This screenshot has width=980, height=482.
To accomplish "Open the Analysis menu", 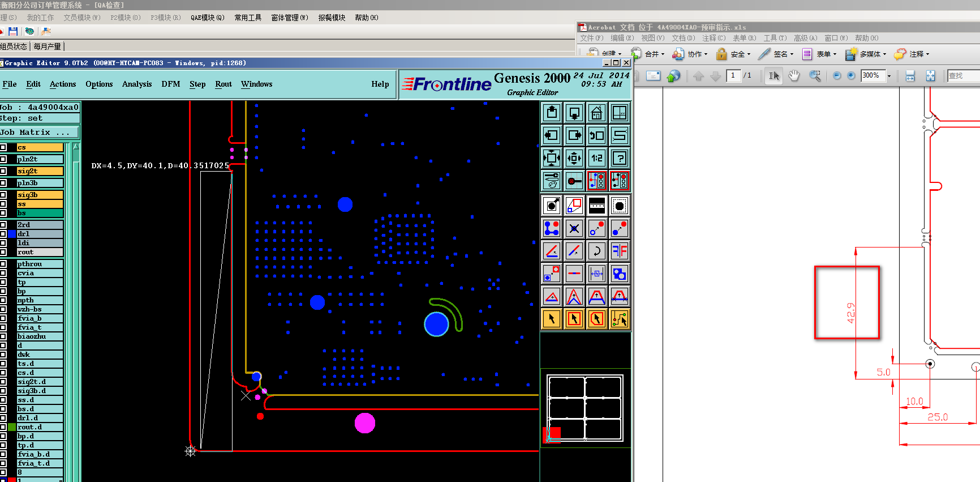I will tap(137, 84).
